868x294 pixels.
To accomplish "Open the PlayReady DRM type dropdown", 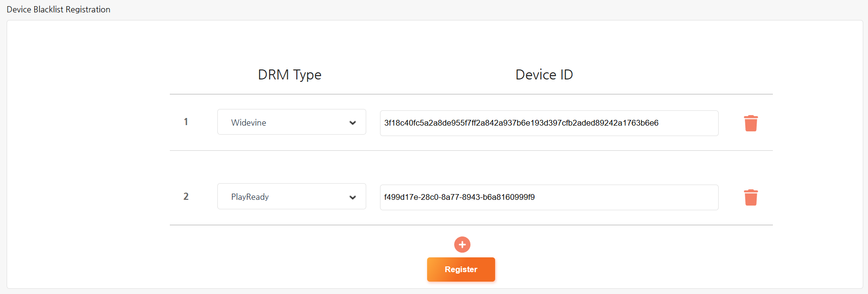I will tap(291, 196).
